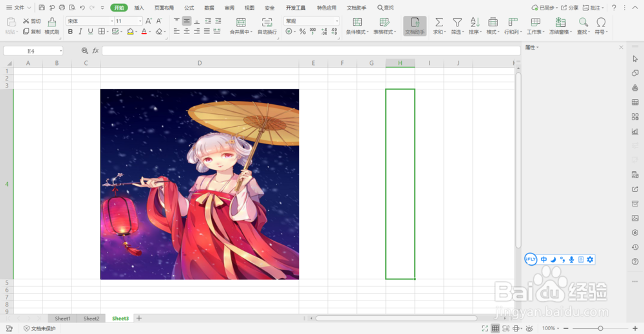
Task: Toggle italic formatting
Action: click(80, 32)
